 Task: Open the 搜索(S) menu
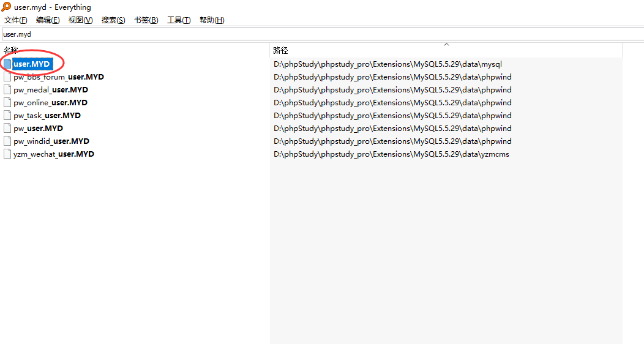tap(113, 20)
